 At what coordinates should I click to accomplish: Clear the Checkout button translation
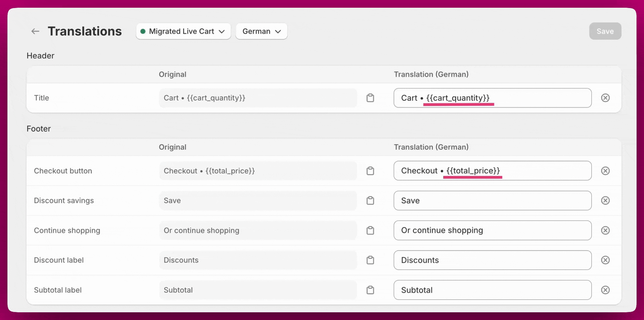pos(605,171)
